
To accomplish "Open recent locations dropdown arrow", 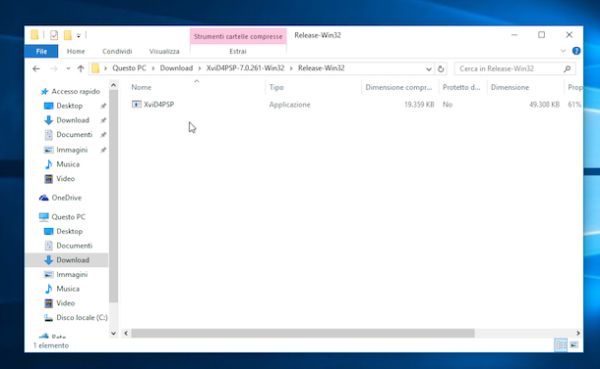I will coord(68,69).
